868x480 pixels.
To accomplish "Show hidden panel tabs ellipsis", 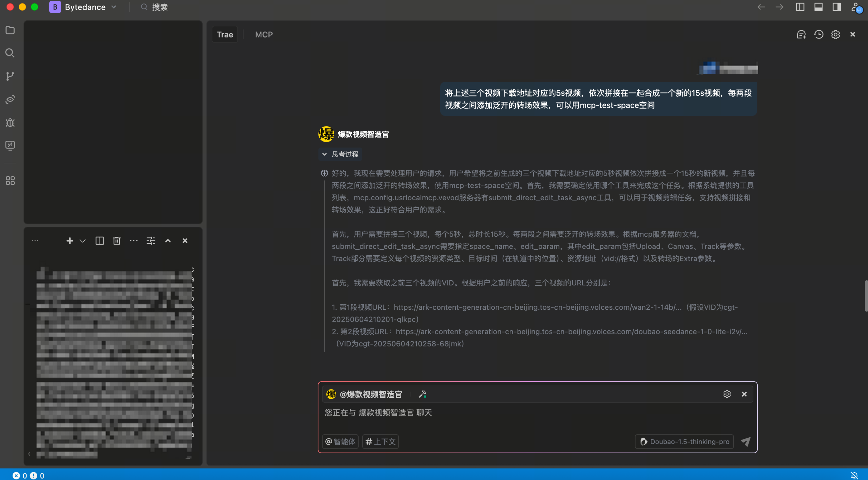I will point(35,240).
